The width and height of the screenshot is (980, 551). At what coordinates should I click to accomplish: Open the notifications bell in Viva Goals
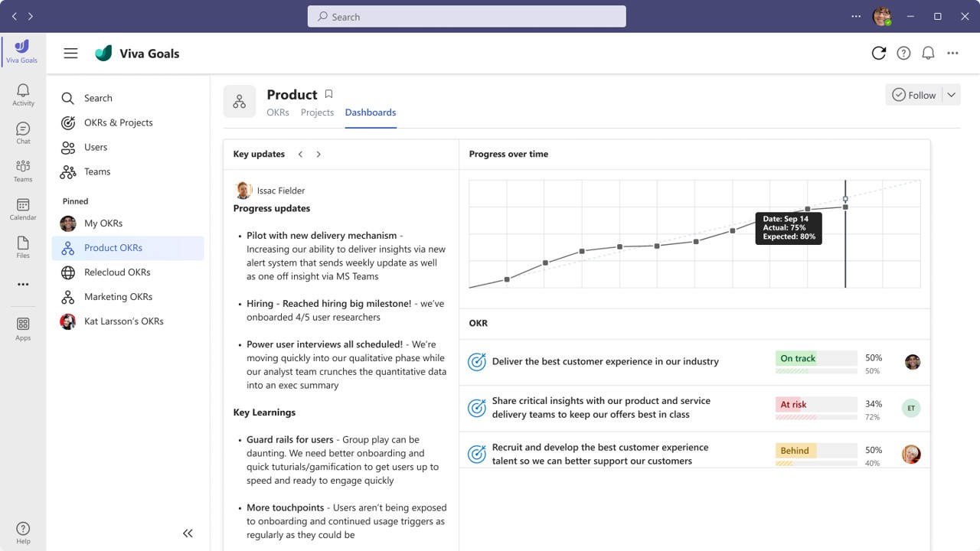tap(928, 53)
